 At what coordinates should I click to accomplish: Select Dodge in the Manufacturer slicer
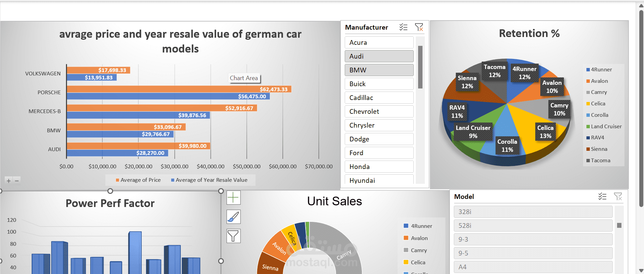[379, 139]
